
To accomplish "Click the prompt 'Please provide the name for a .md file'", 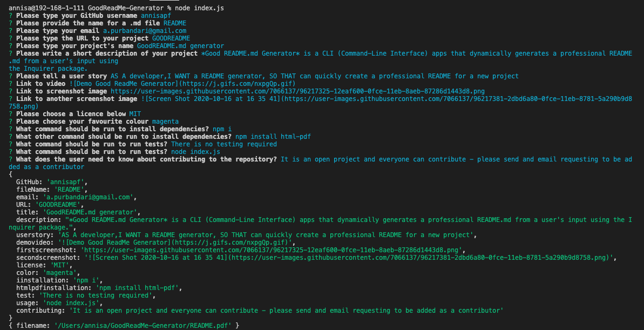I will click(89, 23).
